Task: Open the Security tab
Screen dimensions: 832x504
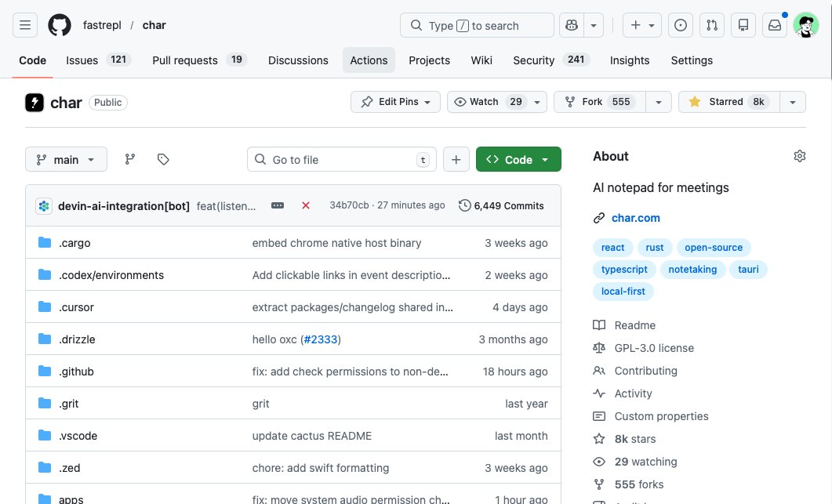Action: (550, 60)
